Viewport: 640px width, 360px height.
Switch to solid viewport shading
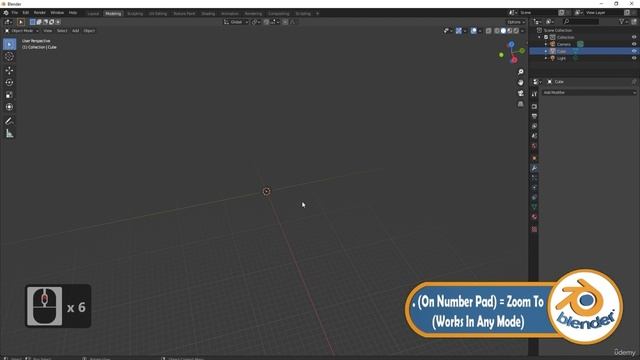pyautogui.click(x=503, y=31)
